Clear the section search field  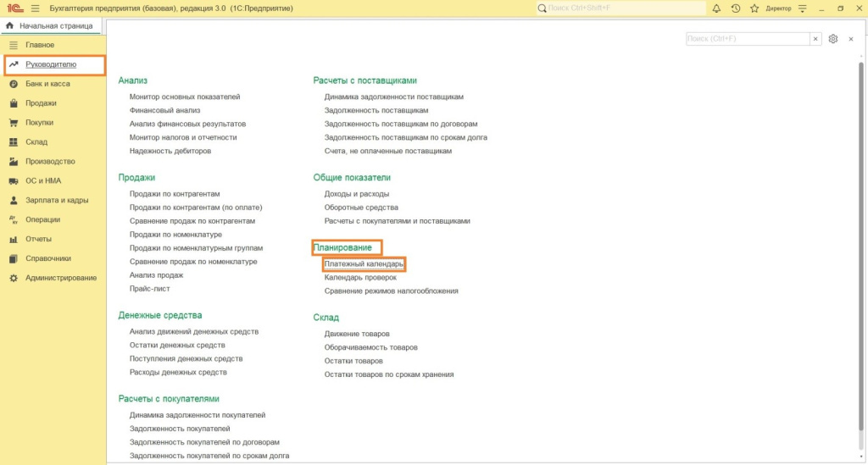point(815,39)
